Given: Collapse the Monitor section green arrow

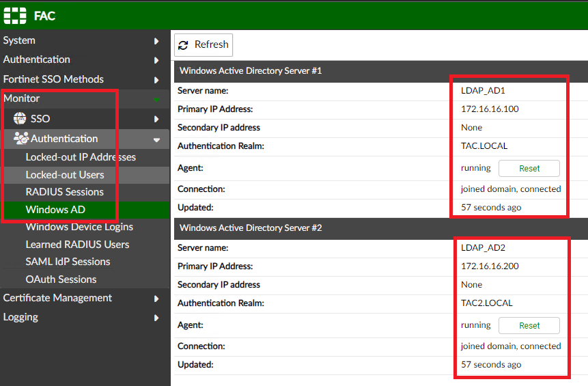Looking at the screenshot, I should 156,100.
